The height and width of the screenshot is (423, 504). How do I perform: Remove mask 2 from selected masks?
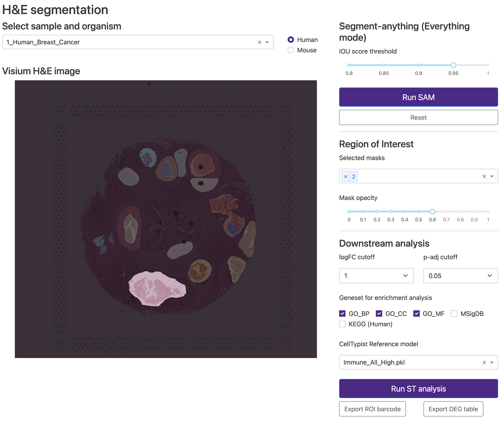(346, 177)
